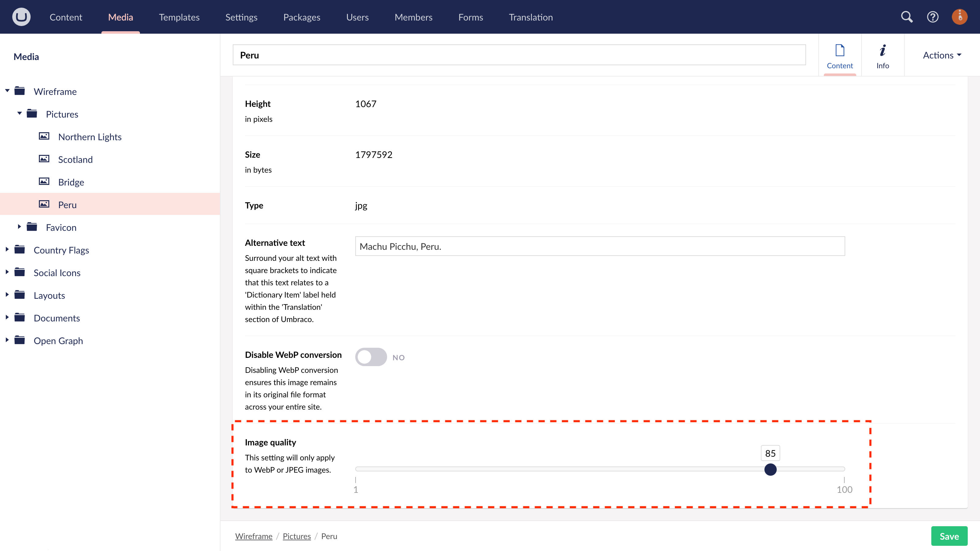The image size is (980, 551).
Task: Open the search magnifier icon
Action: pos(907,17)
